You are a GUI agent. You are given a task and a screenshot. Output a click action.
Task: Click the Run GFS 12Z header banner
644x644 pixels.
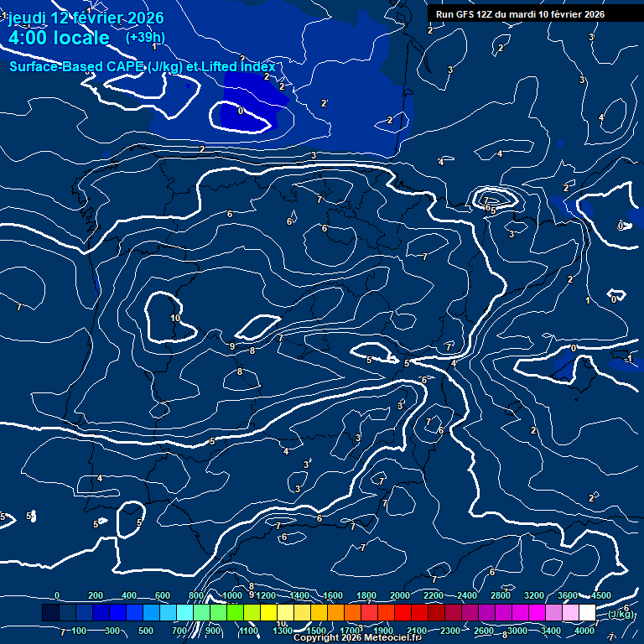point(520,14)
